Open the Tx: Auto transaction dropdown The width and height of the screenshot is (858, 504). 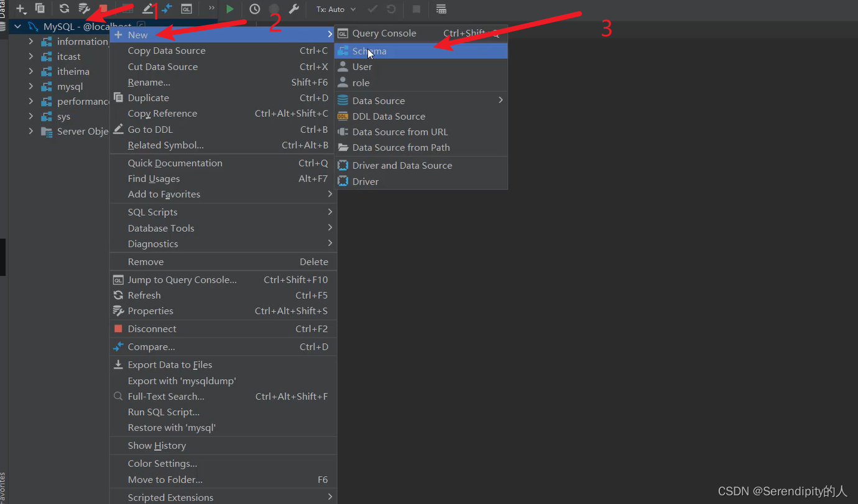click(x=335, y=9)
